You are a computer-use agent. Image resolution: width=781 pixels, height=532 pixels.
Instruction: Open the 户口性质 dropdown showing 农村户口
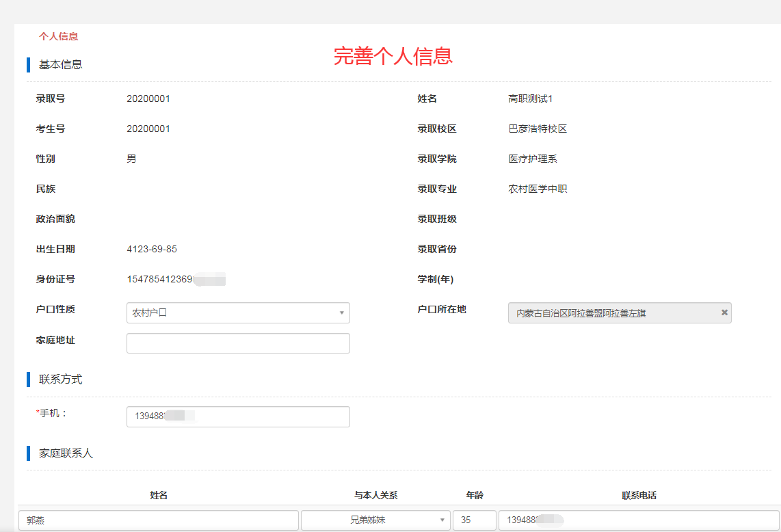pyautogui.click(x=238, y=313)
